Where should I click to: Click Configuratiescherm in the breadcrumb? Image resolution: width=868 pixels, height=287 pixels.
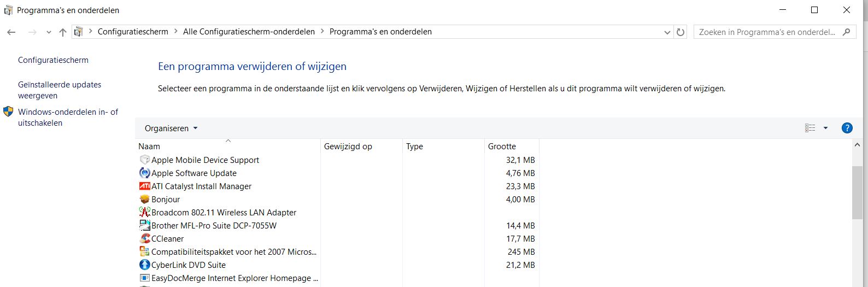tap(133, 32)
